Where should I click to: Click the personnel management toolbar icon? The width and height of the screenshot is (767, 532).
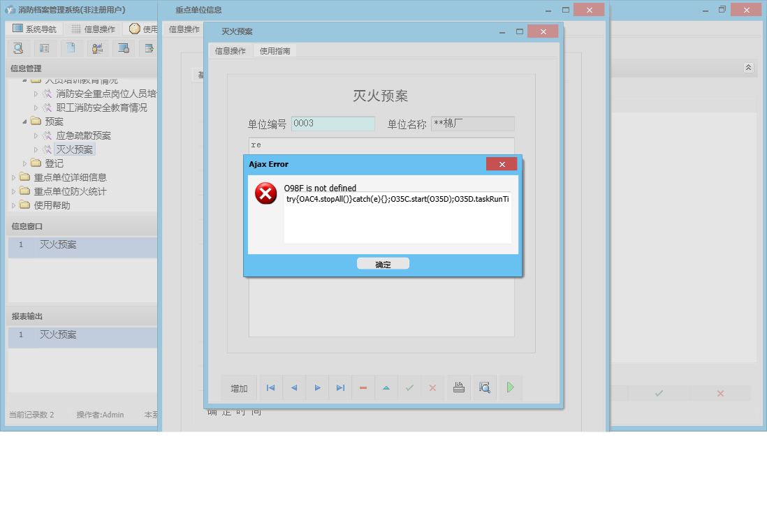[97, 47]
